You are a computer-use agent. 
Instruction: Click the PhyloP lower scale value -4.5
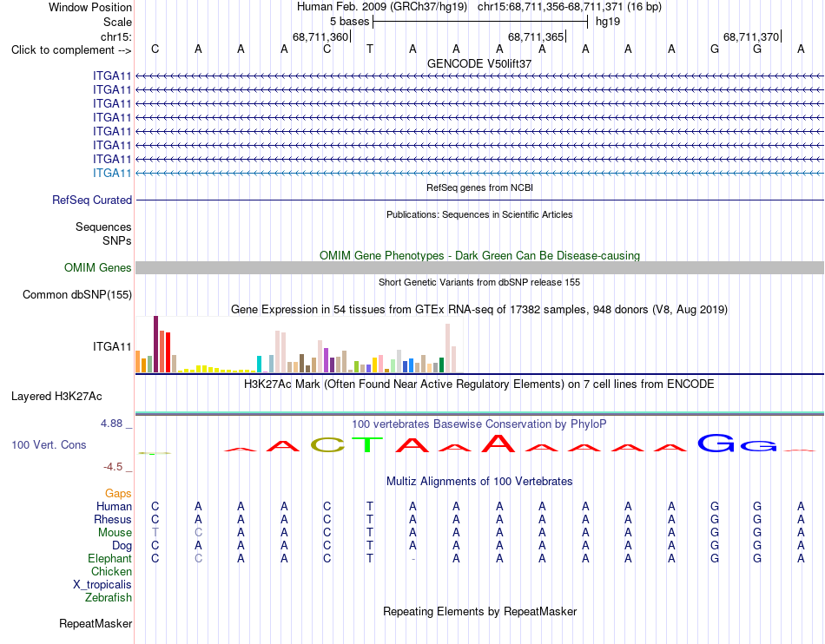click(113, 467)
